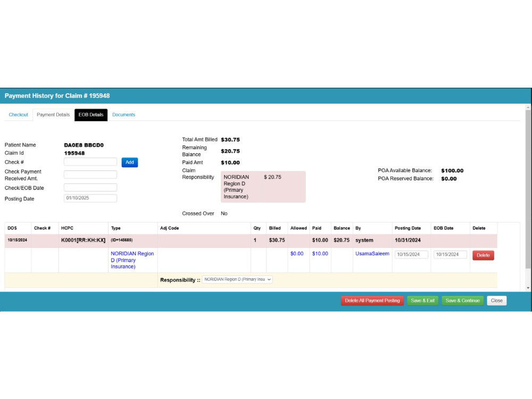Click the Billed value $30.75 in table row
The image size is (532, 399).
tap(277, 240)
